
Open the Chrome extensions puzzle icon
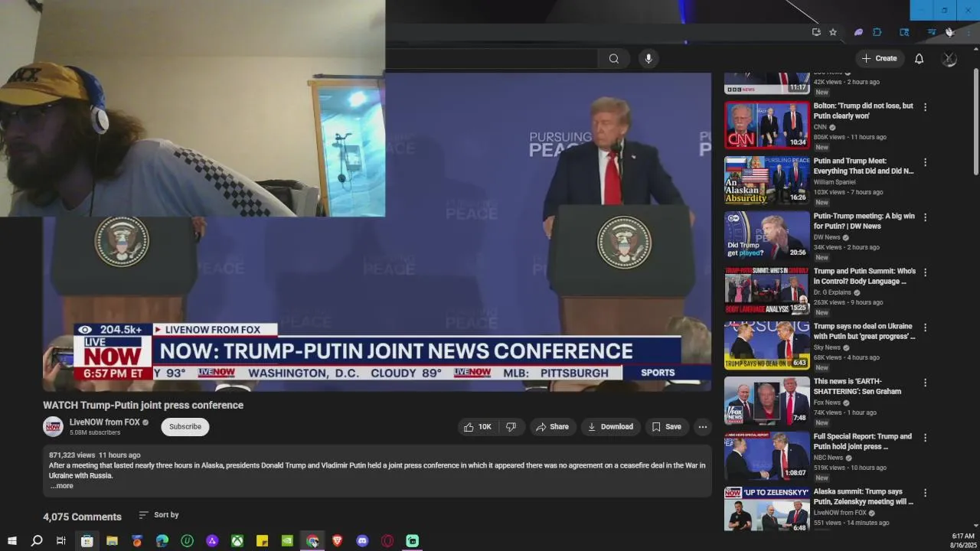(877, 32)
